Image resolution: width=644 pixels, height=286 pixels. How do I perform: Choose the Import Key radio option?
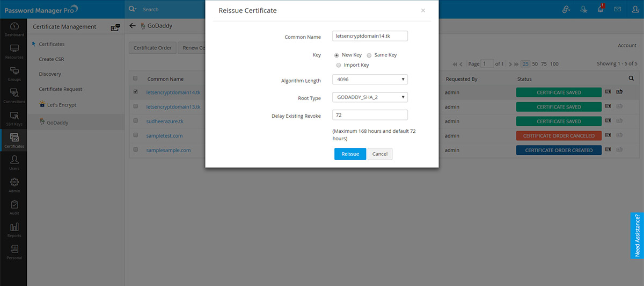[x=338, y=65]
